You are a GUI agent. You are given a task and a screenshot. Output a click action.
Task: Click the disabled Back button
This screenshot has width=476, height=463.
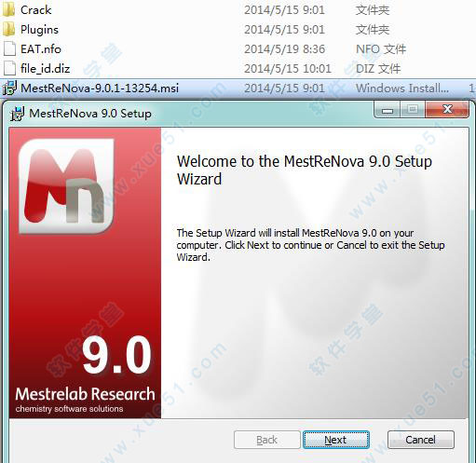(267, 440)
